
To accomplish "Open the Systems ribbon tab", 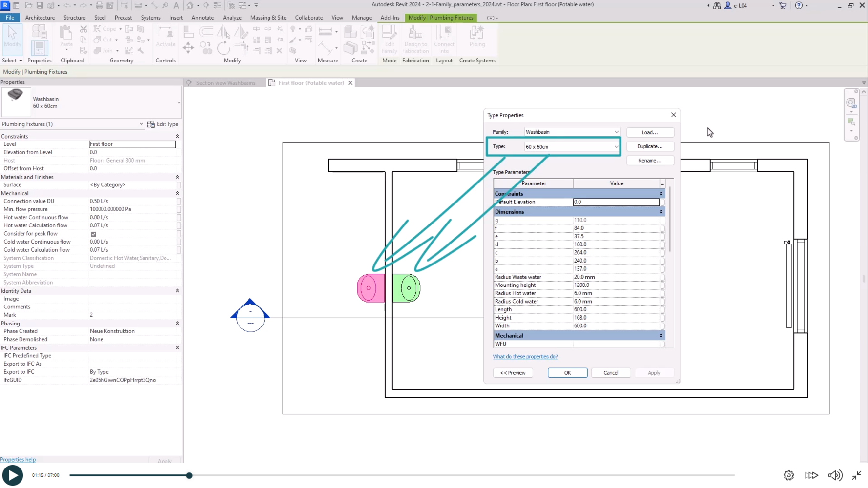I will [x=150, y=18].
